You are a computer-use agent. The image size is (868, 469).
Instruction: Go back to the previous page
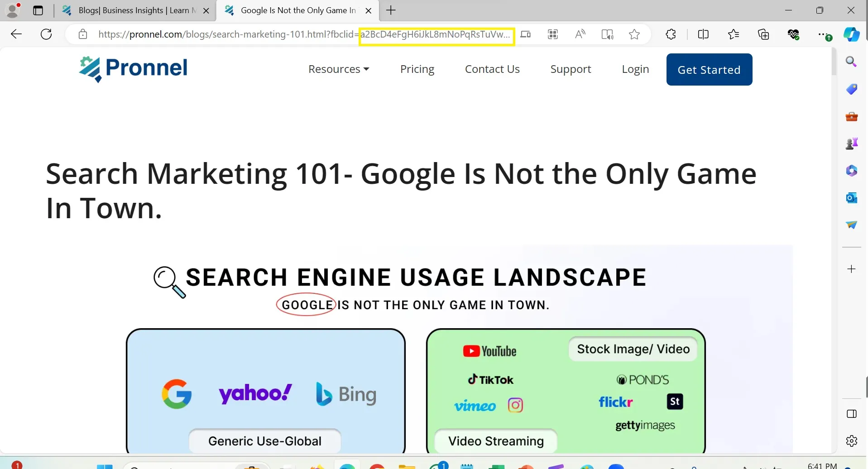pyautogui.click(x=16, y=34)
